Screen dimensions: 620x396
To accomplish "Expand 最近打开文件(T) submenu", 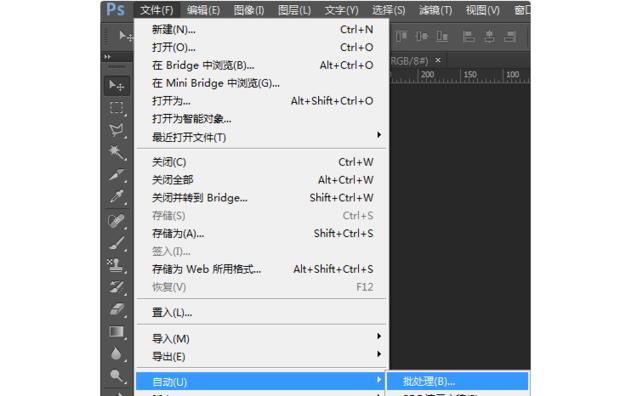I will [261, 137].
